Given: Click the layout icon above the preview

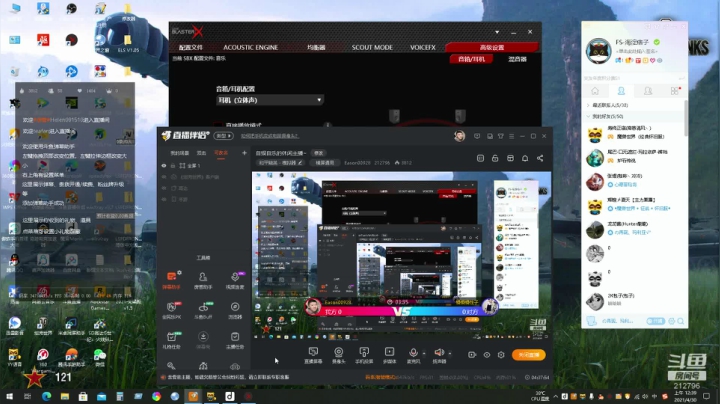Looking at the screenshot, I should (510, 158).
